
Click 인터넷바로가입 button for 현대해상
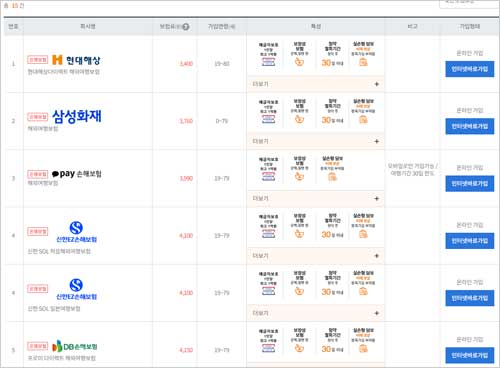(x=470, y=69)
